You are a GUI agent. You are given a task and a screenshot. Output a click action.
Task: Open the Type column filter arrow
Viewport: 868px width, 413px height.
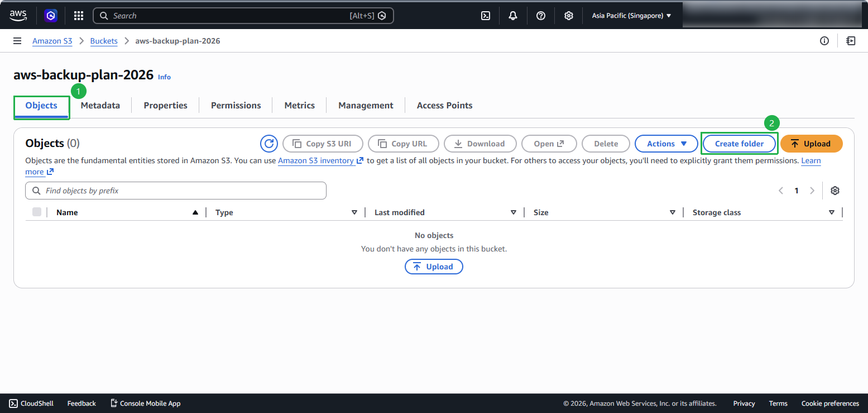354,212
